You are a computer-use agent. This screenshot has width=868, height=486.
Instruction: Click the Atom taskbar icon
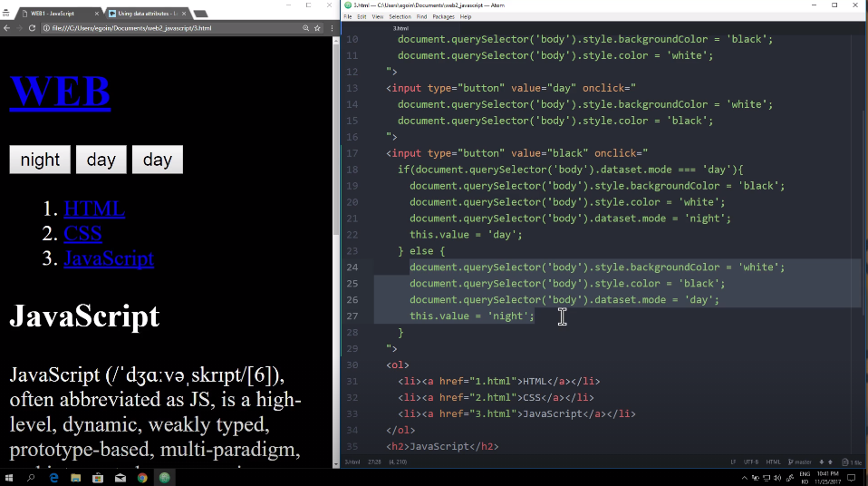pyautogui.click(x=164, y=478)
